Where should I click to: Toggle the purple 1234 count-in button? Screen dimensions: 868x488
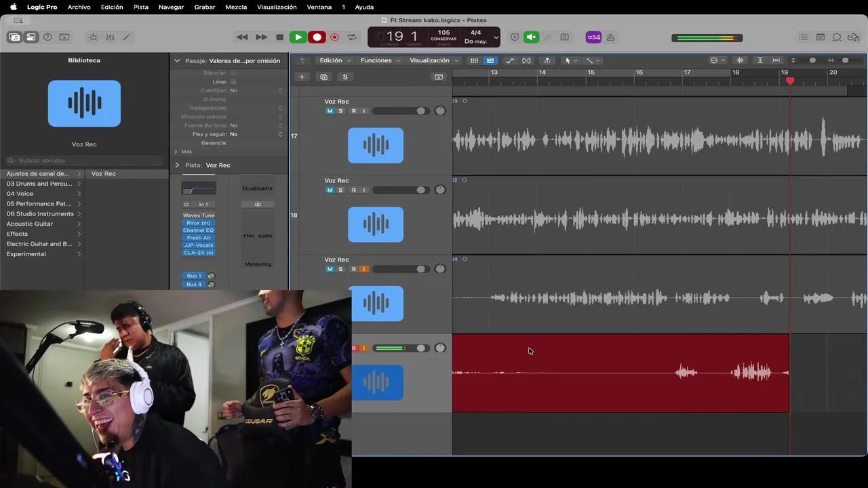[x=593, y=37]
